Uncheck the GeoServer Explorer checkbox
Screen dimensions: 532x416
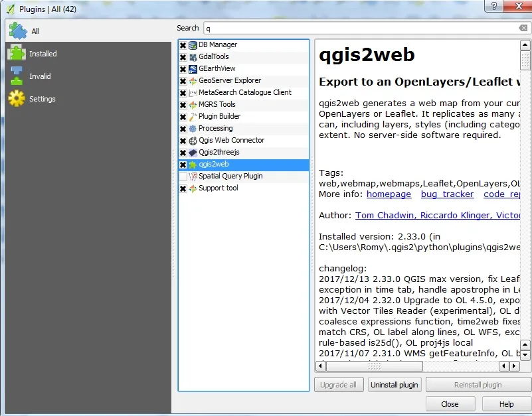[x=183, y=81]
